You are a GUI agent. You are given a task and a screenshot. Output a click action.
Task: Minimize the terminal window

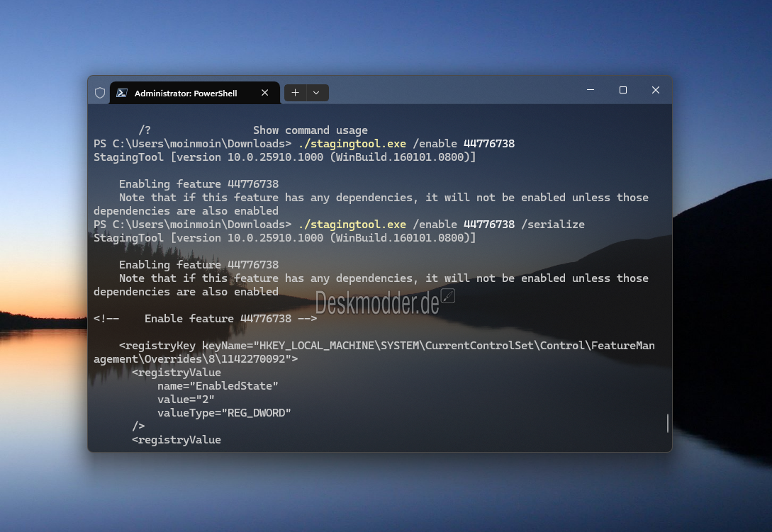[591, 90]
